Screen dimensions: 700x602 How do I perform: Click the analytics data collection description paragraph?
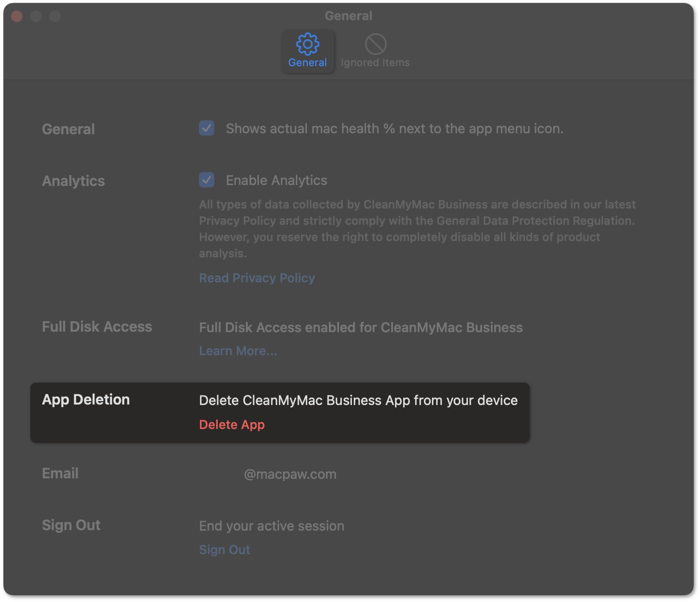click(417, 229)
